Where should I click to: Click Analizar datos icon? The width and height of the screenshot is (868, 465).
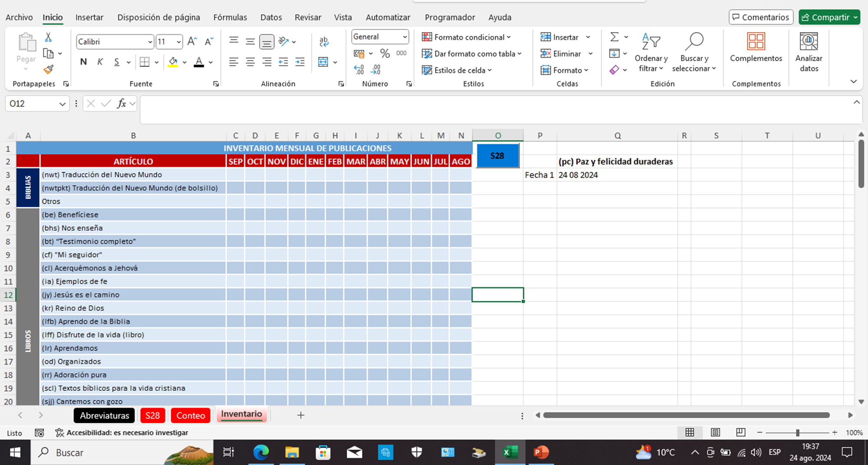pyautogui.click(x=809, y=52)
